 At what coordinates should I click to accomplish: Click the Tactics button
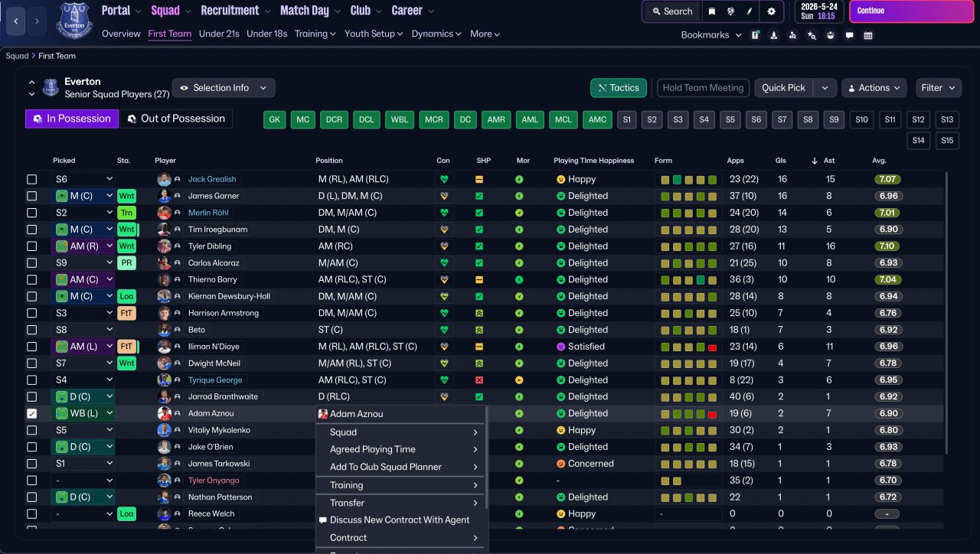coord(618,88)
